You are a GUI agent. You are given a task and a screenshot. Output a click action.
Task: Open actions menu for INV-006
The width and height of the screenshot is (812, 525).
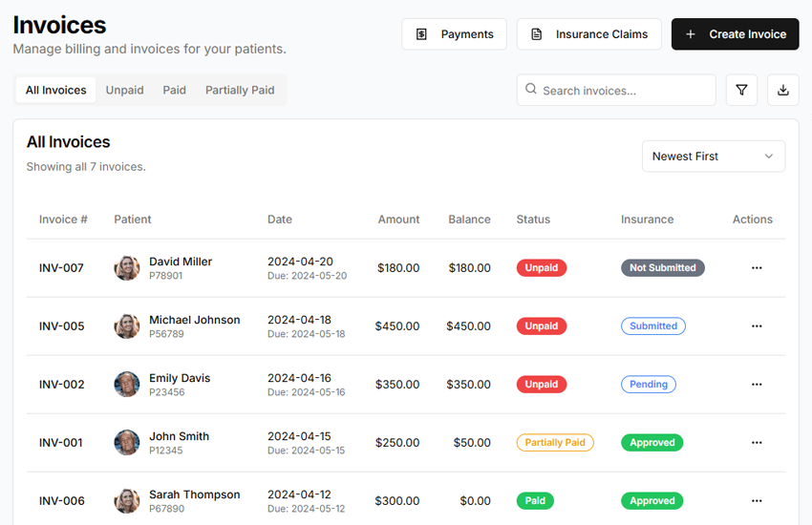(757, 501)
